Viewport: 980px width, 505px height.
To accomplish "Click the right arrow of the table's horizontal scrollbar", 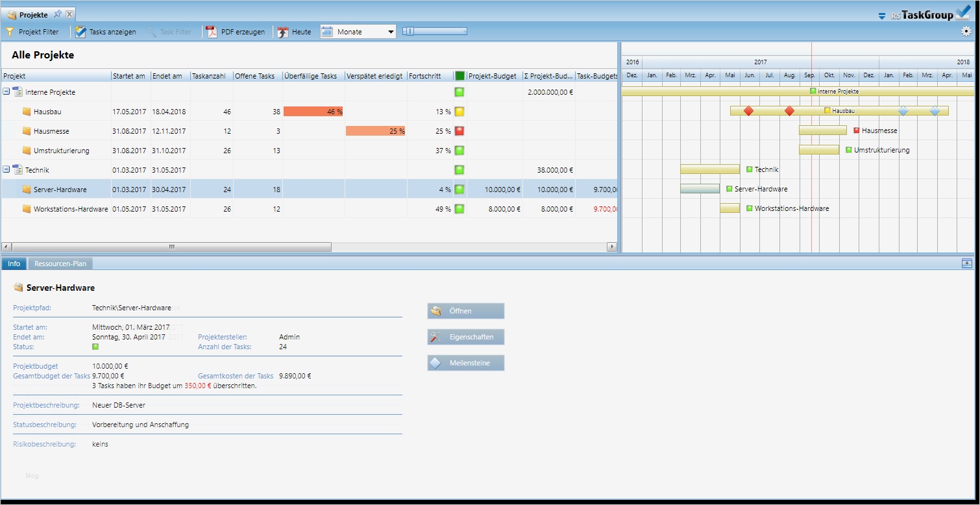I will coord(611,247).
